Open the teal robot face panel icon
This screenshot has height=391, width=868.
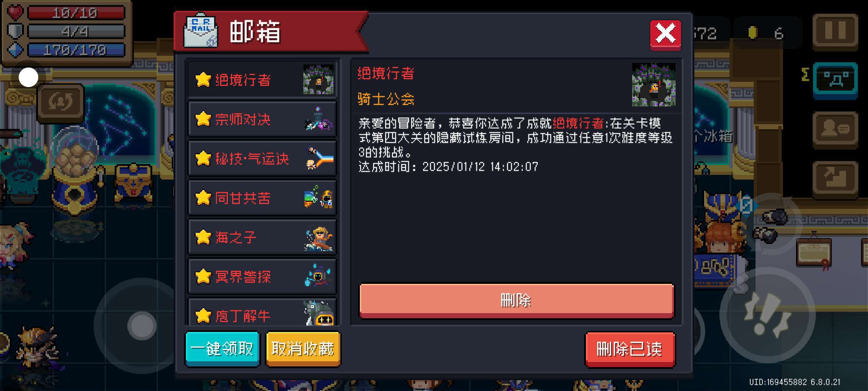coord(835,80)
